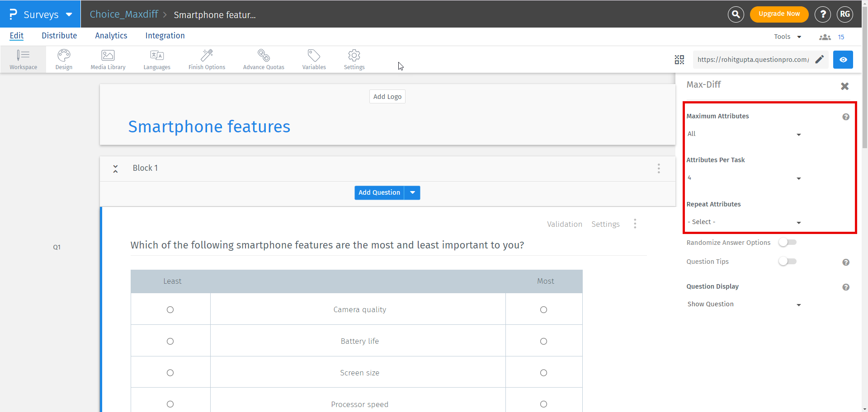The width and height of the screenshot is (868, 412).
Task: Select Most radio for Battery life
Action: tap(543, 342)
